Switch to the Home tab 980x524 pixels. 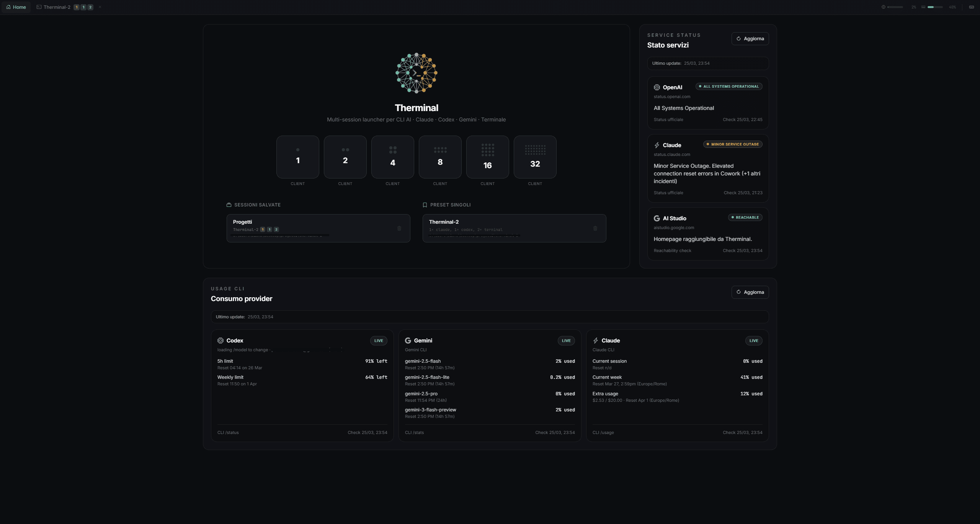coord(16,7)
